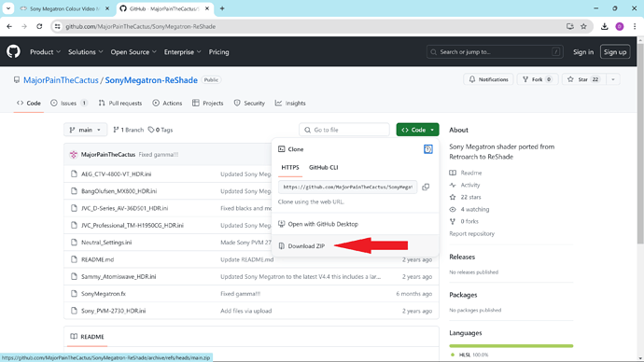
Task: Bookmark this page with the star icon
Action: 583,26
